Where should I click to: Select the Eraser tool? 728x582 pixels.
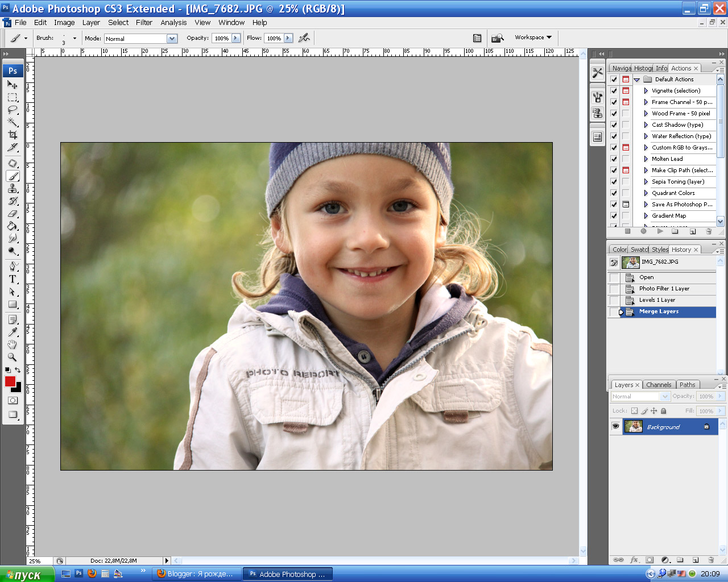tap(13, 214)
